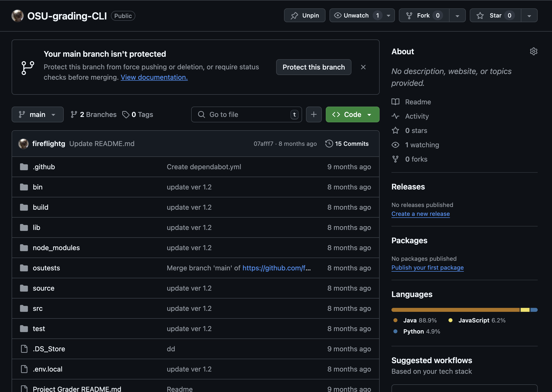552x392 pixels.
Task: Open the Project Grader README.md file
Action: [77, 389]
